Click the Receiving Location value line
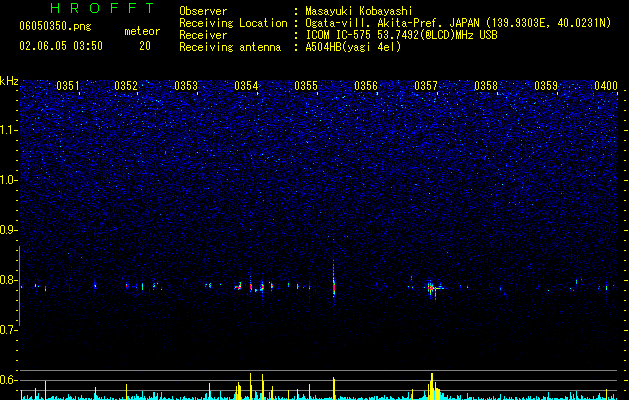The width and height of the screenshot is (629, 400). click(x=458, y=23)
